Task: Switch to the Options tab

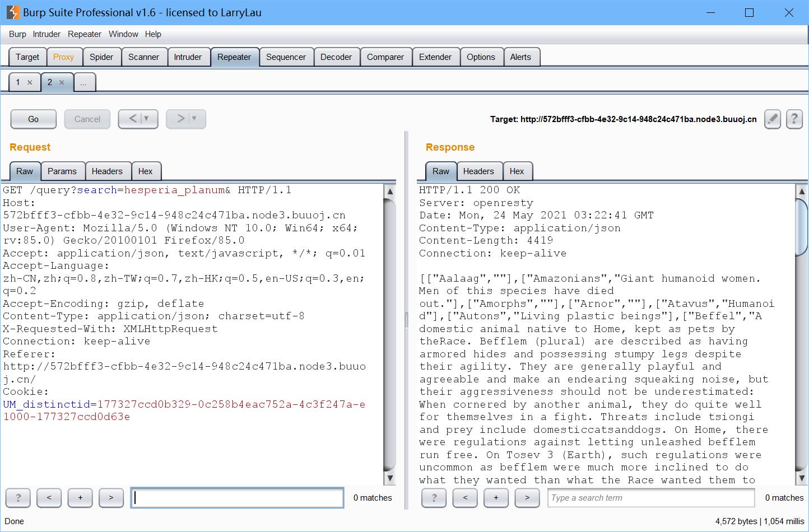Action: point(481,57)
